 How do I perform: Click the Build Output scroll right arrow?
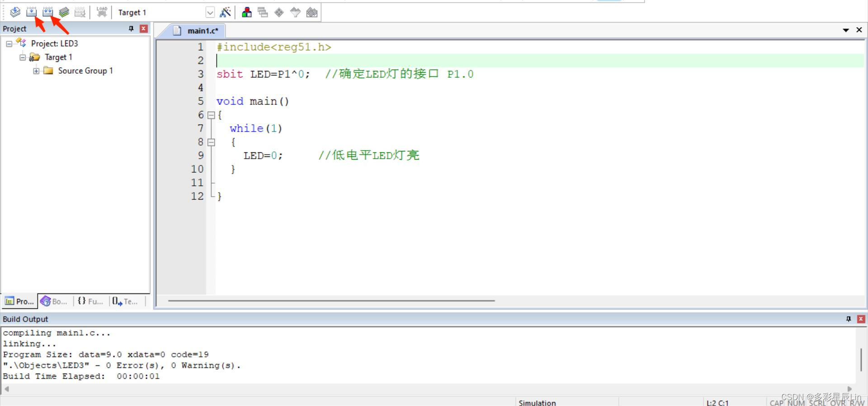coord(849,389)
